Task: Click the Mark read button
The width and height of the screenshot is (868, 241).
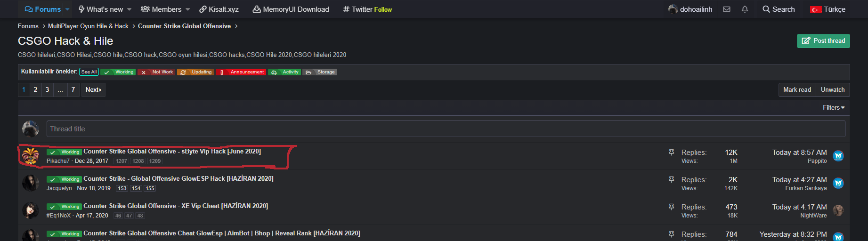Action: (797, 89)
